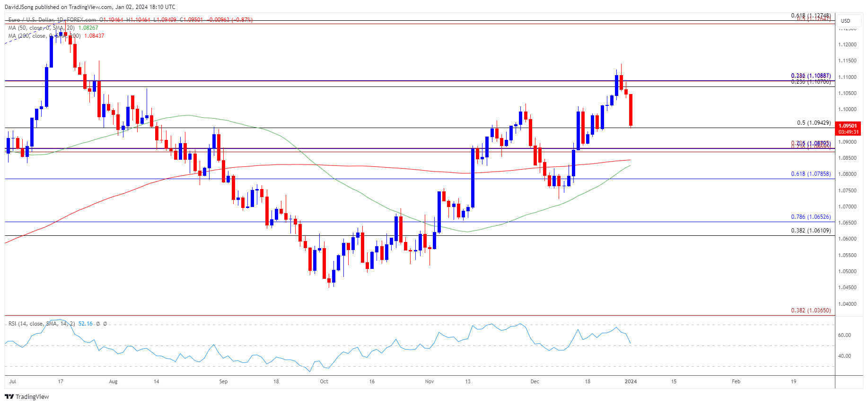868x405 pixels.
Task: Click the MA 50 indicator legend
Action: point(42,28)
